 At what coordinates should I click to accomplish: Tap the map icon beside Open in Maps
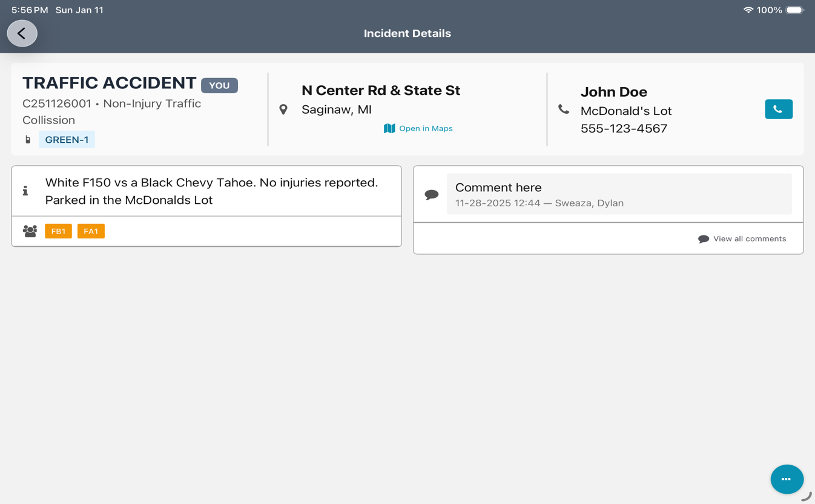click(389, 128)
